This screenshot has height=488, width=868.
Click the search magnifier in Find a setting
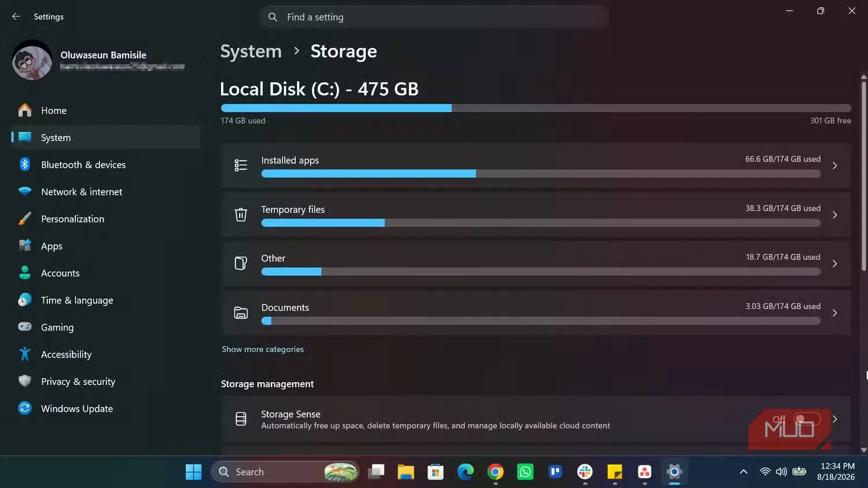click(273, 17)
